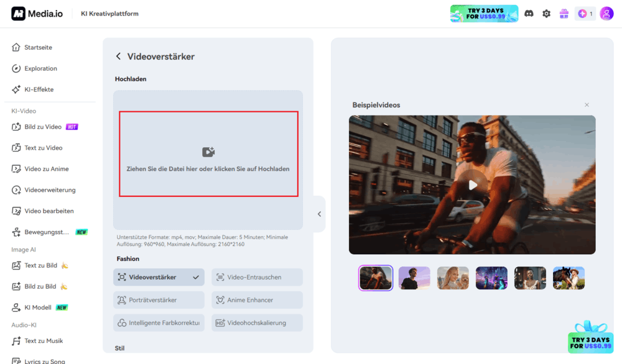Open the user profile avatar
This screenshot has height=364, width=622.
[x=606, y=14]
